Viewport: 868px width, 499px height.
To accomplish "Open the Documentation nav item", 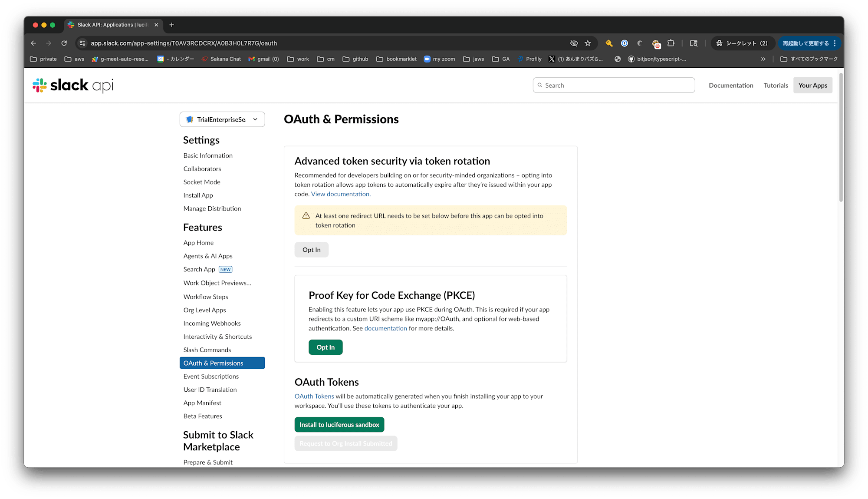I will (x=731, y=85).
